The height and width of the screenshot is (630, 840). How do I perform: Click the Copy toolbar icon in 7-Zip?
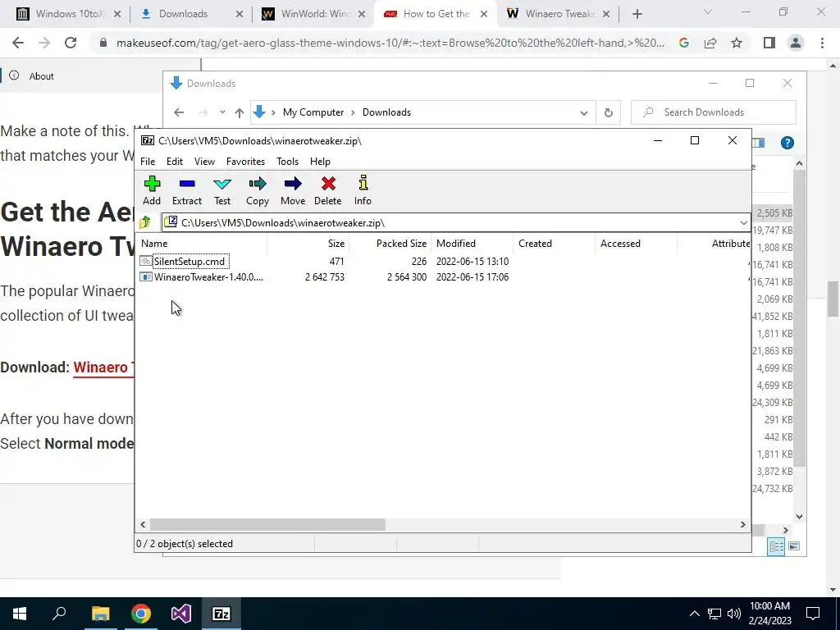[257, 190]
